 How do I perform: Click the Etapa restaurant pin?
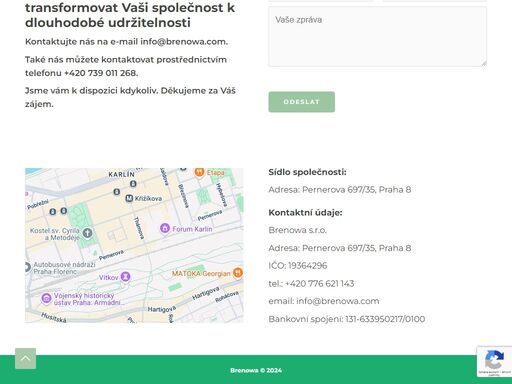coord(199,173)
